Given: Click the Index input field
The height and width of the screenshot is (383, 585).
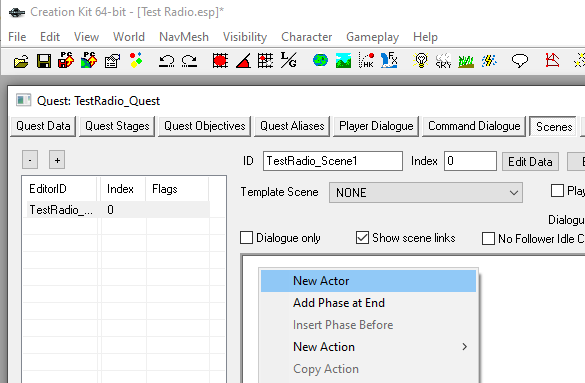Looking at the screenshot, I should (x=470, y=161).
